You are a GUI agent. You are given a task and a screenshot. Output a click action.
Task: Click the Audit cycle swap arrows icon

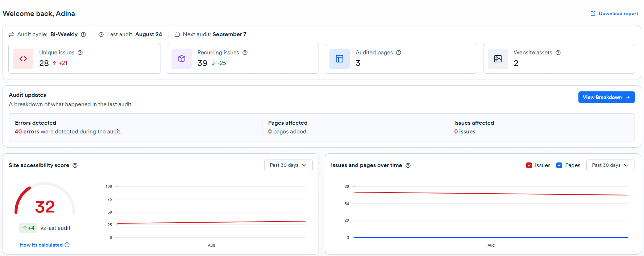pyautogui.click(x=11, y=34)
